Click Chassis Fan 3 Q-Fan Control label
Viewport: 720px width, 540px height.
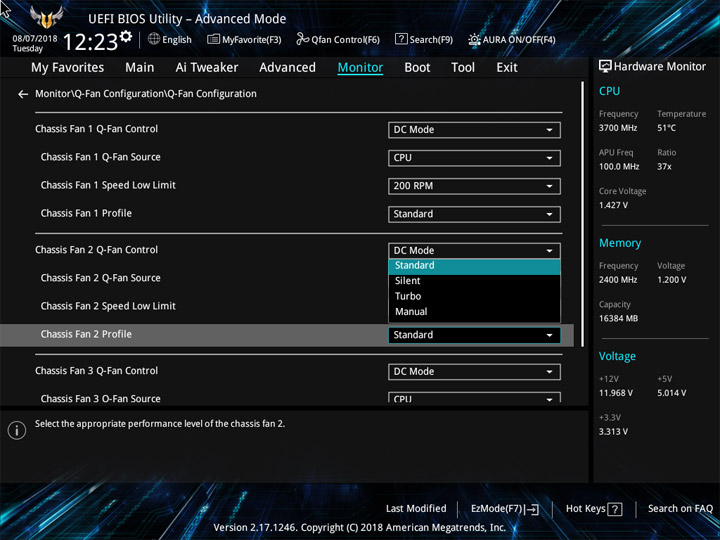96,371
